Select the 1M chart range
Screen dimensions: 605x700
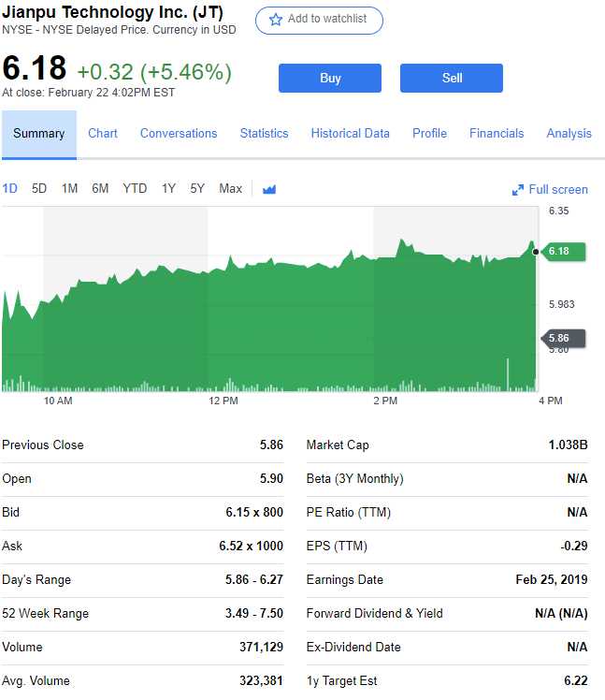[x=69, y=188]
